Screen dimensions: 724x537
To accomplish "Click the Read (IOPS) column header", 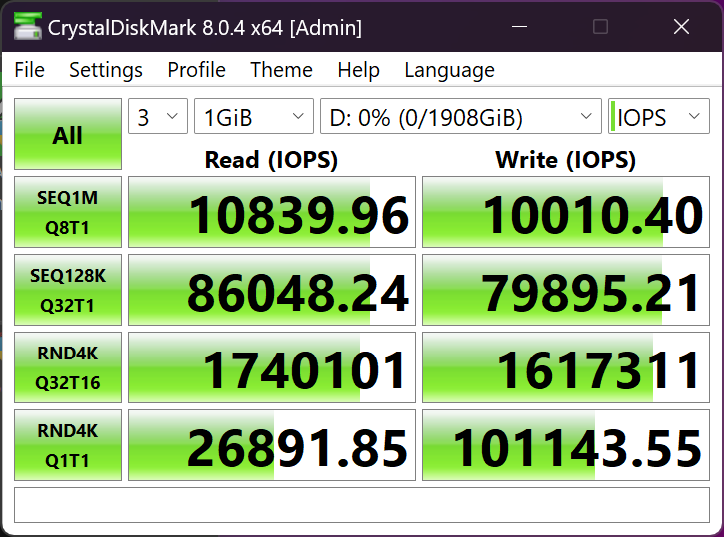I will (272, 160).
